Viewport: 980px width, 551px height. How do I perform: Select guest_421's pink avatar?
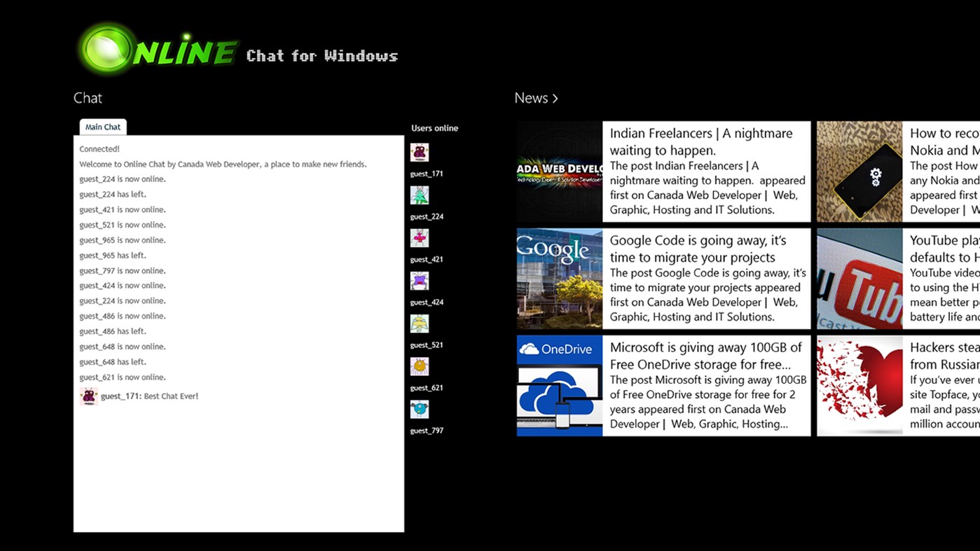[420, 238]
